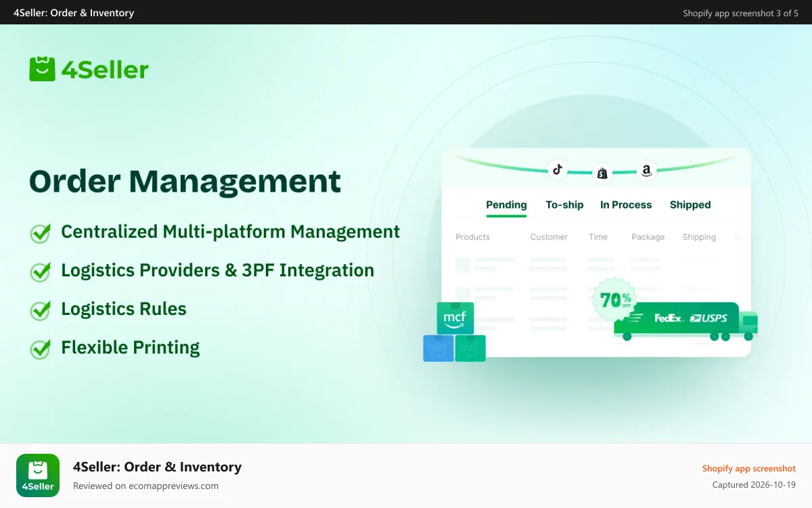The image size is (812, 508).
Task: Click the USPS logo on the truck
Action: pyautogui.click(x=708, y=318)
